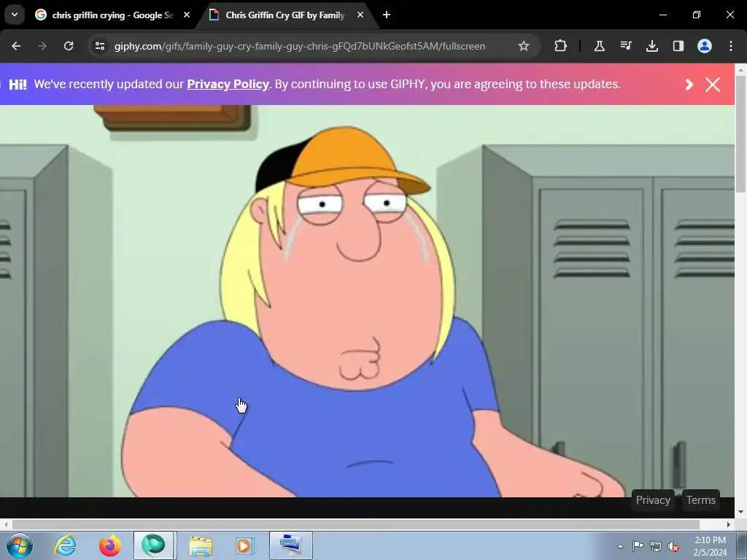The height and width of the screenshot is (560, 747).
Task: Open the Terms footer link
Action: [x=701, y=500]
